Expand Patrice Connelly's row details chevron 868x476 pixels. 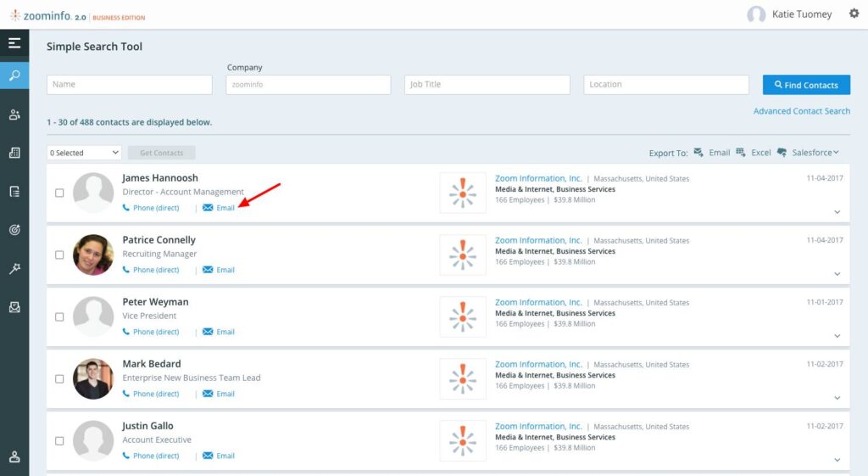837,274
